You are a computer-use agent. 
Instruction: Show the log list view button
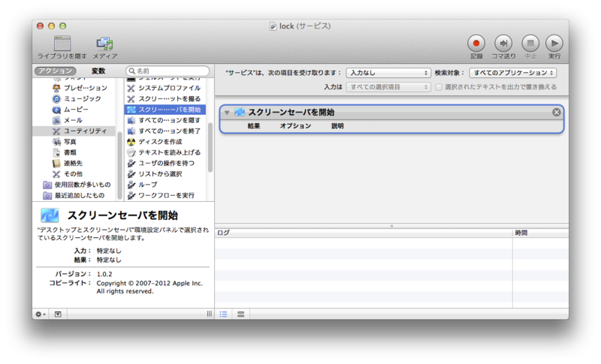pos(223,314)
